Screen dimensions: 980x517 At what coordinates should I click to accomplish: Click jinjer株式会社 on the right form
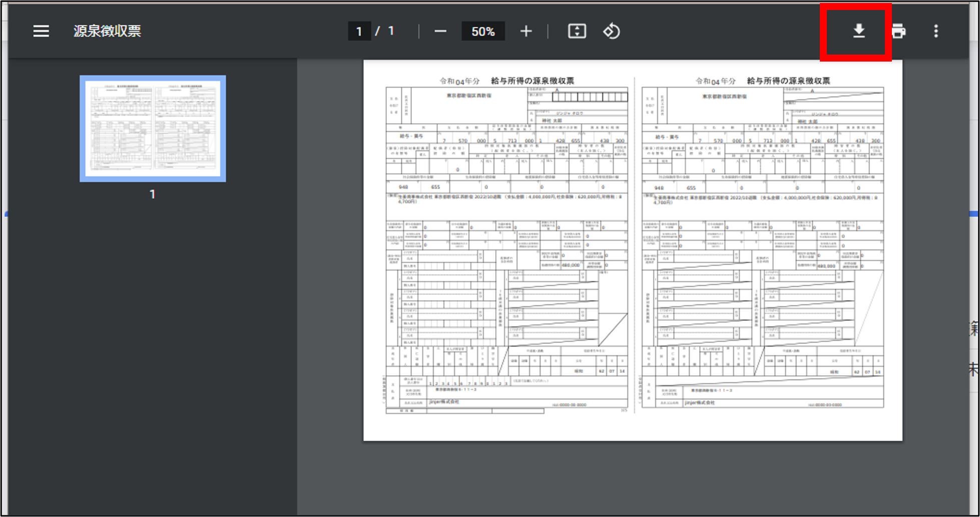click(700, 402)
